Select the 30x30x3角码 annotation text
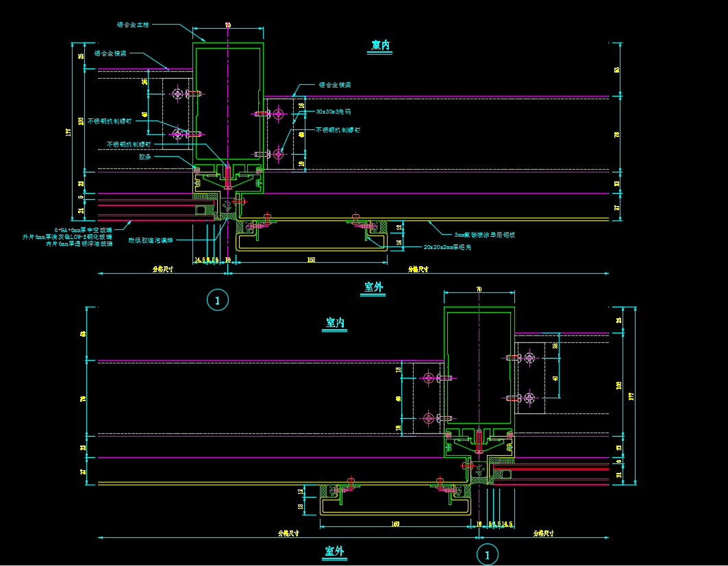The height and width of the screenshot is (566, 728). coord(334,112)
